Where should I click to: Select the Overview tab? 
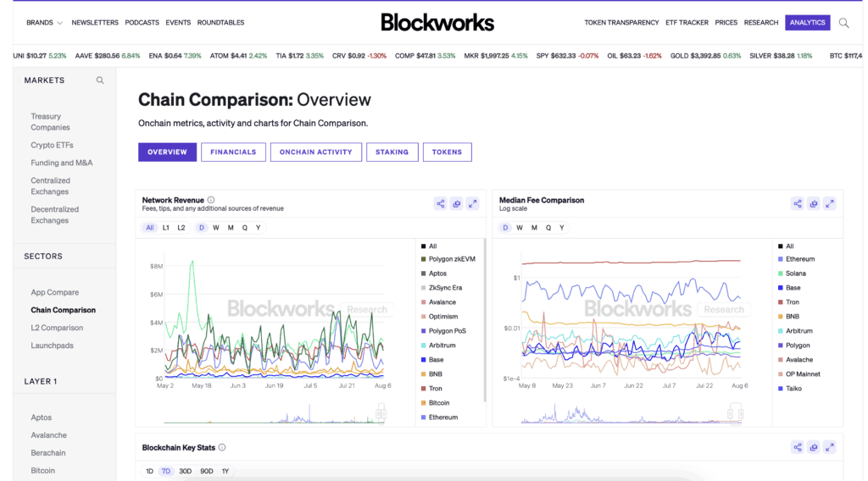coord(167,152)
